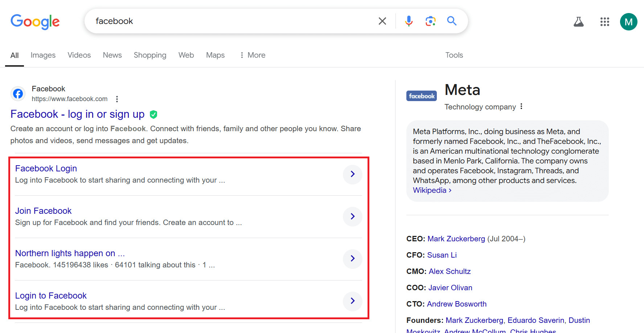
Task: Clear the search box with X icon
Action: tap(382, 21)
